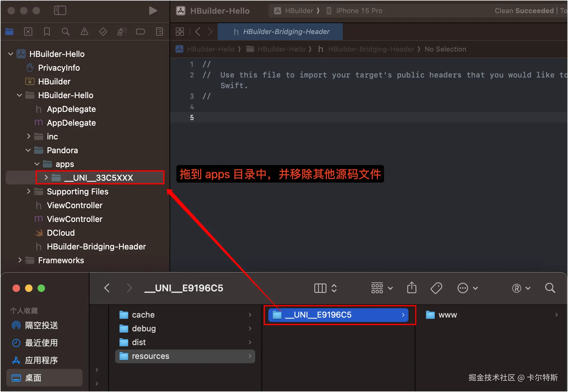Select the resources folder in Finder
This screenshot has width=568, height=392.
[x=185, y=356]
